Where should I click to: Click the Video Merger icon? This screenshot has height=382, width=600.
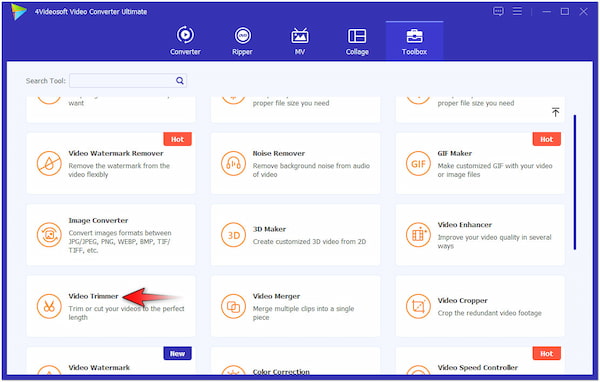pos(233,306)
